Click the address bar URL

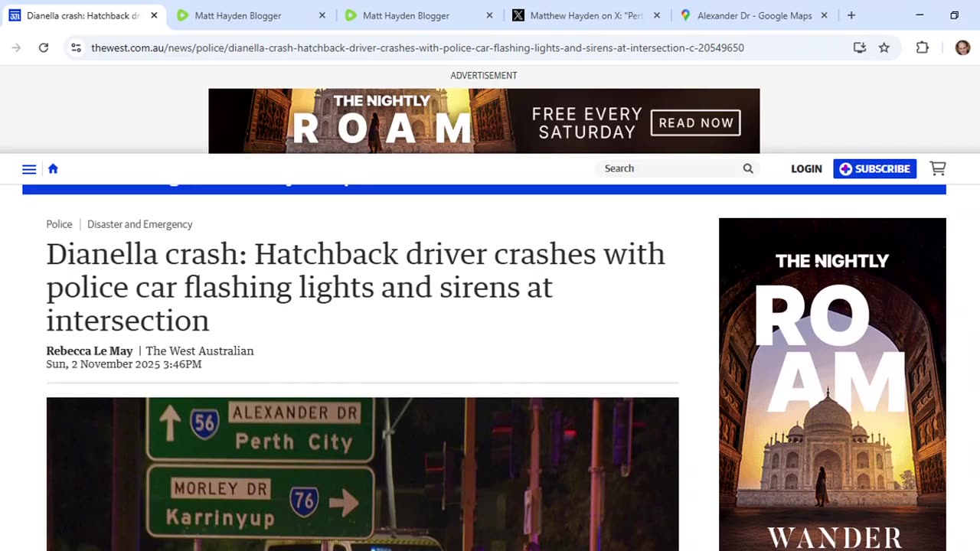point(417,47)
